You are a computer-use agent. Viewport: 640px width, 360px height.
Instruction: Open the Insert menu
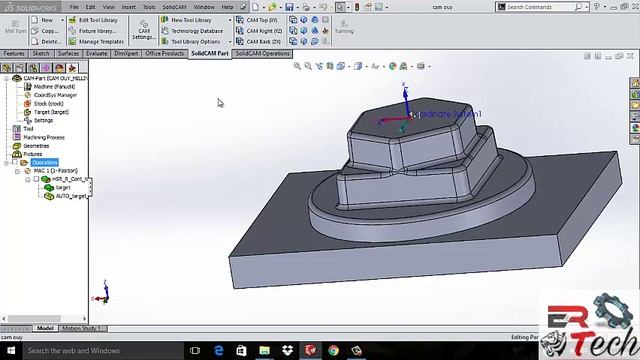point(129,7)
